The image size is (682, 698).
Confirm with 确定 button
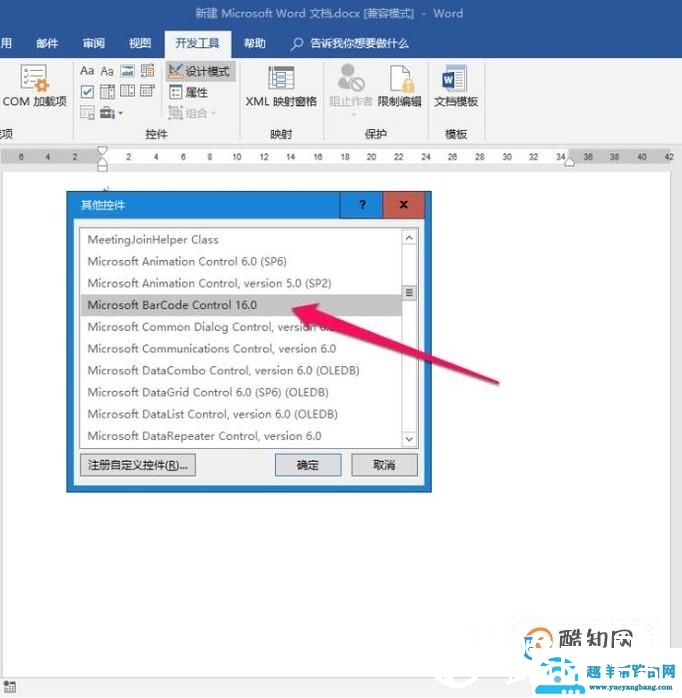308,465
